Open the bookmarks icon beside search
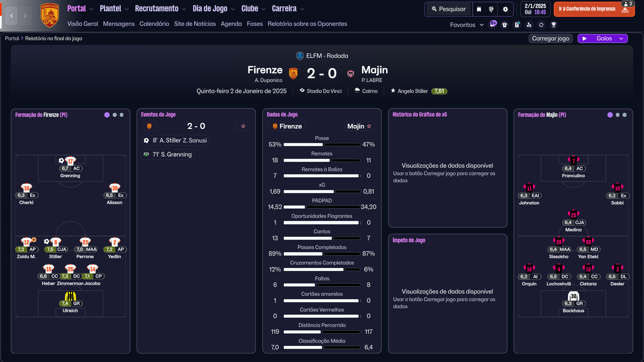 pos(479,9)
